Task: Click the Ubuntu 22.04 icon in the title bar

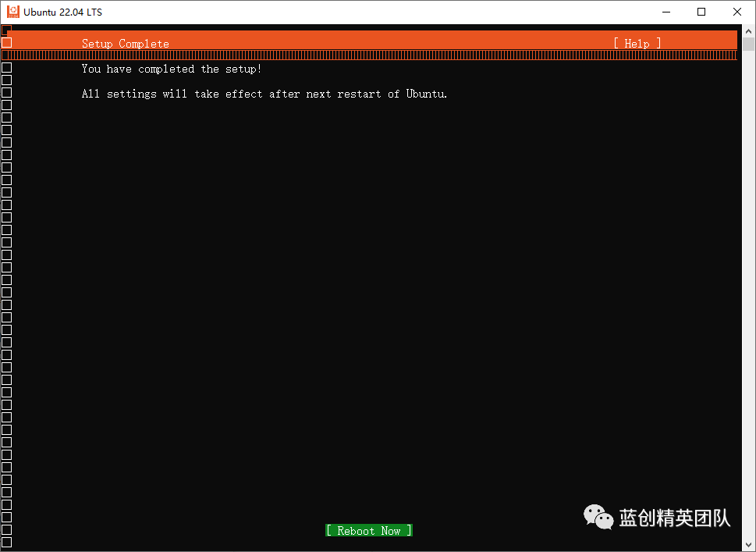Action: [13, 12]
